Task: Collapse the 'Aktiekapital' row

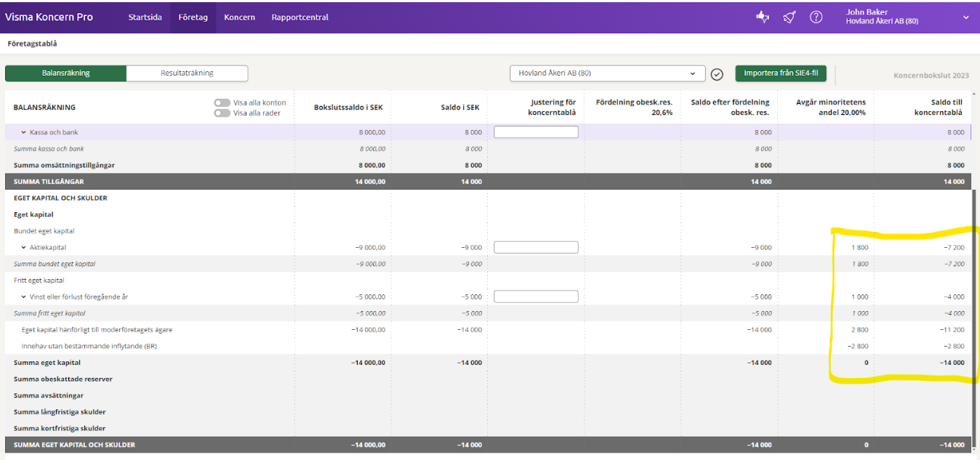Action: point(24,248)
